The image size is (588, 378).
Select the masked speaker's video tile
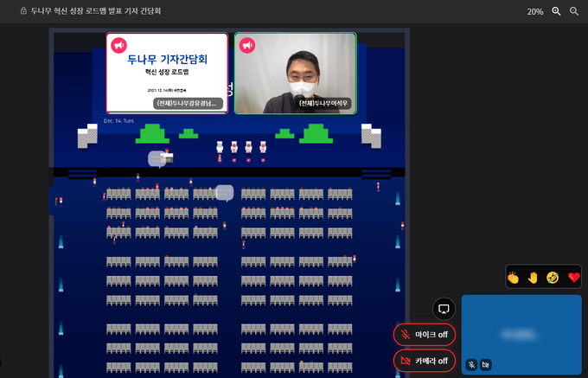295,74
